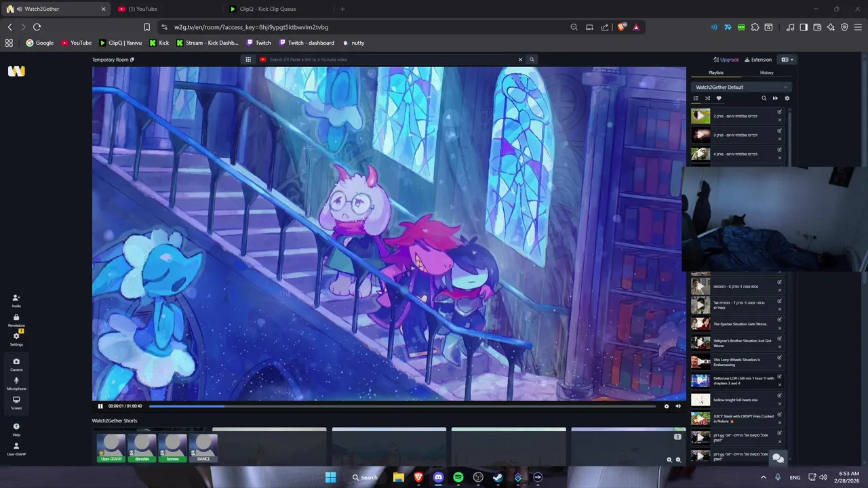
Task: Switch to the History tab
Action: coord(766,73)
